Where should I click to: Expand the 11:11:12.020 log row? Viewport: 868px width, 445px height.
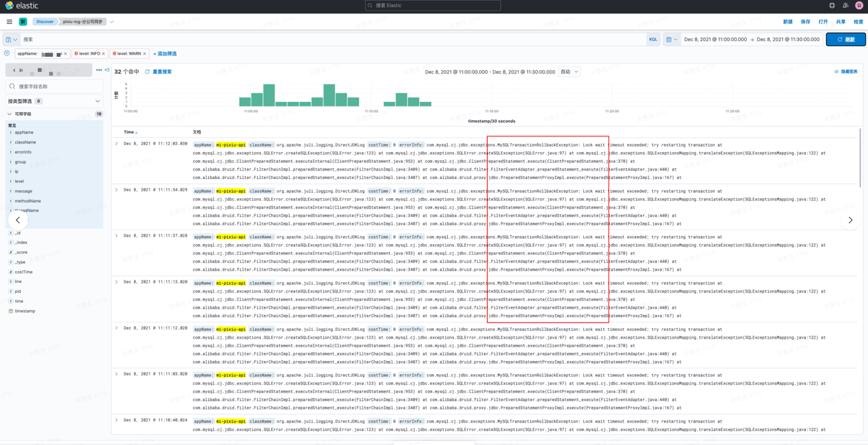(x=116, y=328)
